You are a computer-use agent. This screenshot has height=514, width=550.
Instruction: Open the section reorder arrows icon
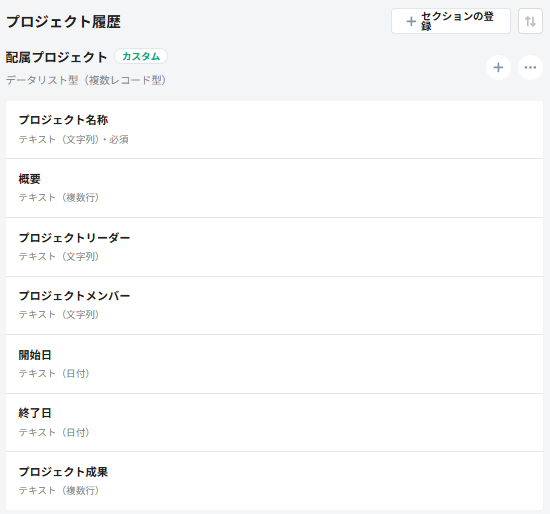530,21
